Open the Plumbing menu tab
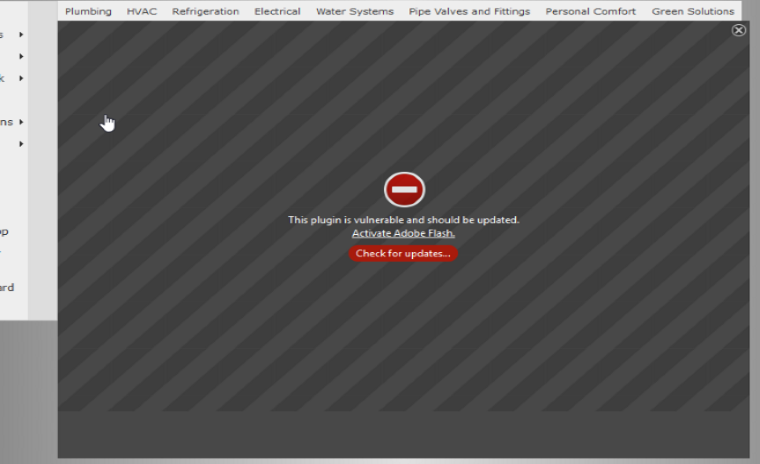The width and height of the screenshot is (760, 464). 88,11
